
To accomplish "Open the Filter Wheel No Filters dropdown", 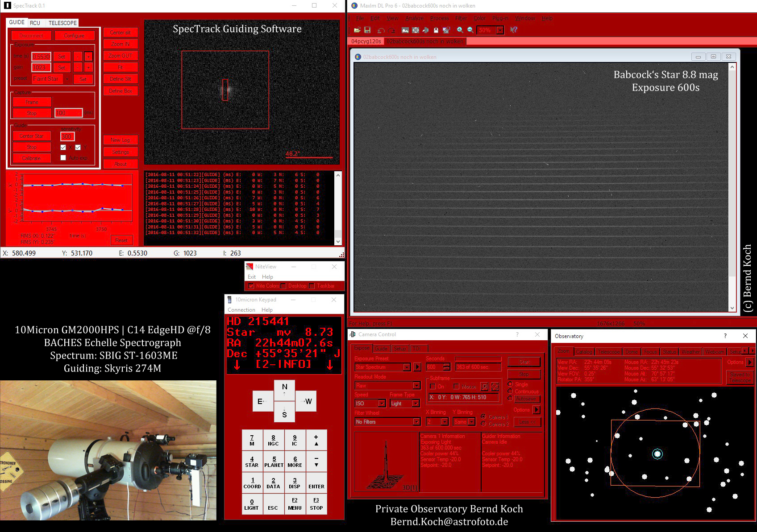I will tap(416, 422).
